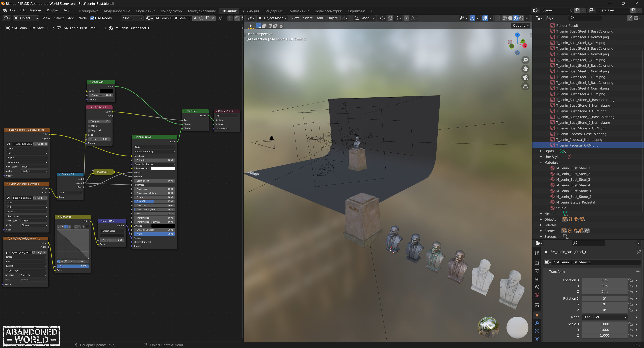Toggle the camera view gizmo icon

click(525, 78)
